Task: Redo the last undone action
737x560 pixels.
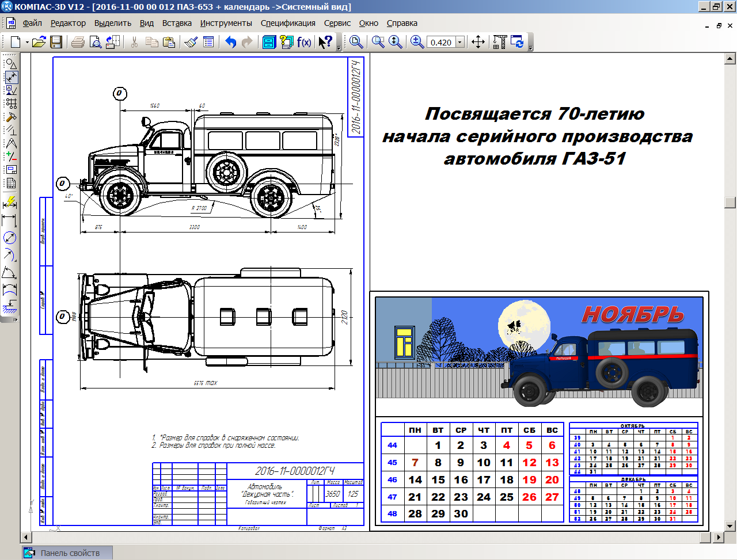Action: tap(247, 42)
